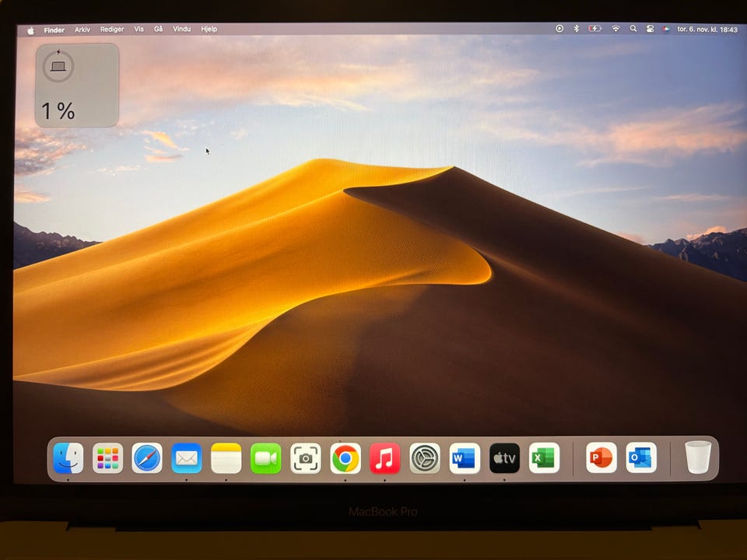Image resolution: width=747 pixels, height=560 pixels.
Task: Open the Mail app in Dock
Action: pyautogui.click(x=186, y=458)
